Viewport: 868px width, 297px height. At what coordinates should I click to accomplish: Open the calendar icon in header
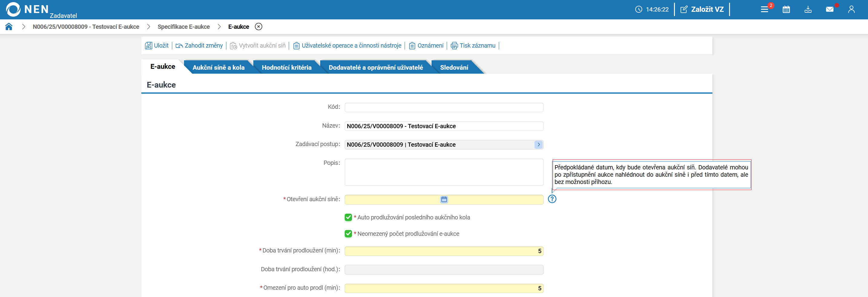pyautogui.click(x=786, y=9)
